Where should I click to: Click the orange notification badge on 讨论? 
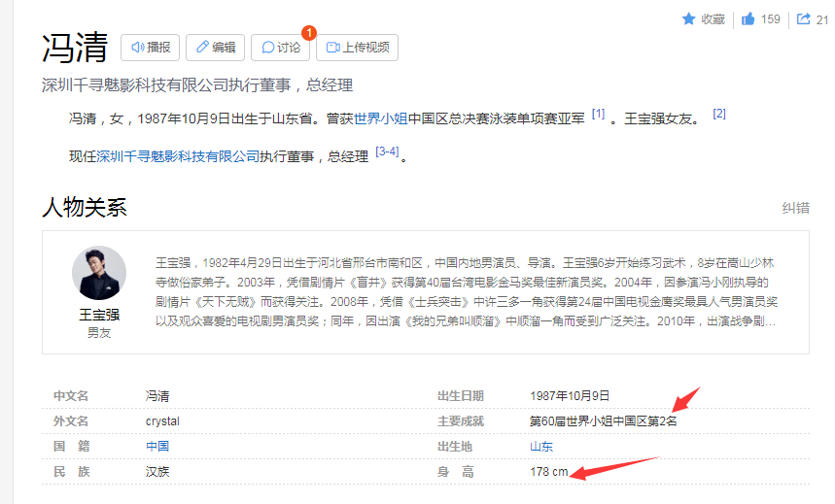[309, 33]
